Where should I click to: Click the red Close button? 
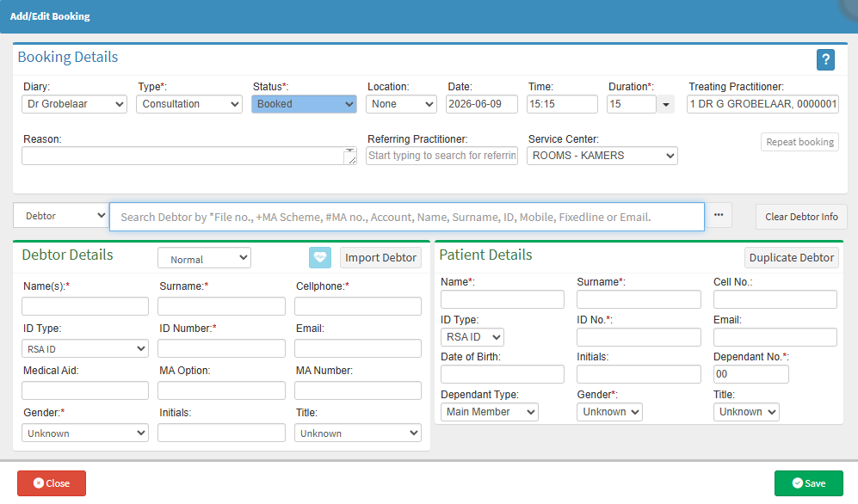pos(52,483)
